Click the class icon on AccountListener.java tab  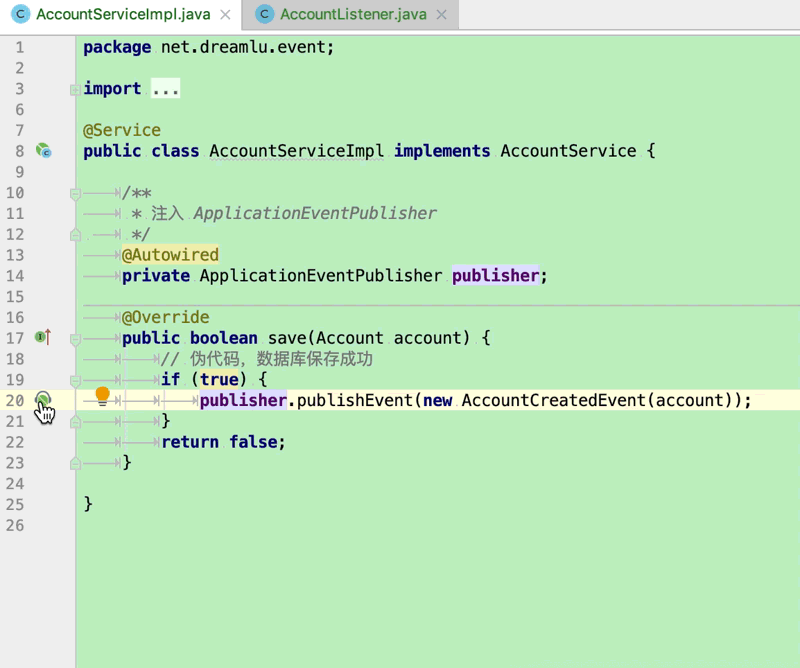264,14
